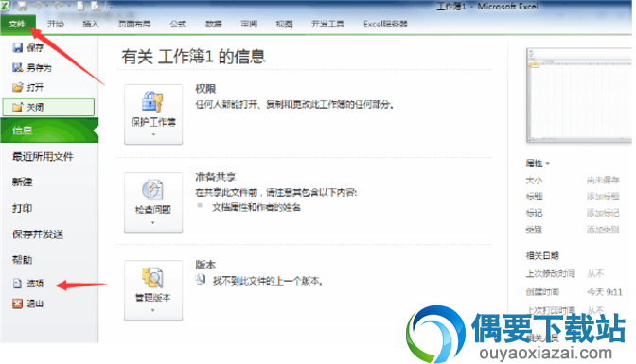Click the 今天 9:11 creation time value
Image resolution: width=636 pixels, height=364 pixels.
[605, 292]
